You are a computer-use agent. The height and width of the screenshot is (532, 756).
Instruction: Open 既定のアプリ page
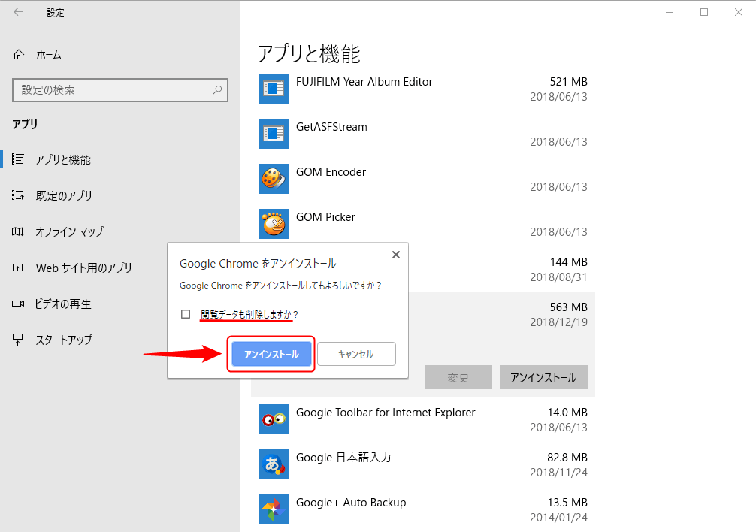pos(64,195)
